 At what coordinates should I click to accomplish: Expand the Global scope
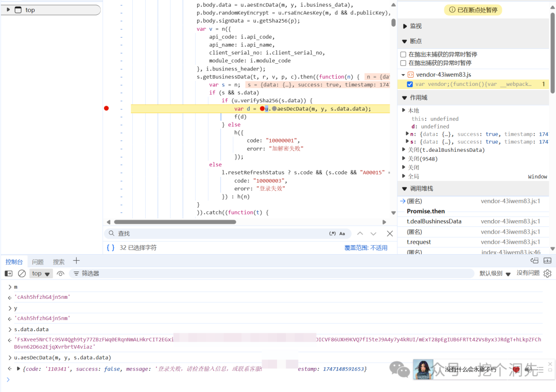pos(404,176)
